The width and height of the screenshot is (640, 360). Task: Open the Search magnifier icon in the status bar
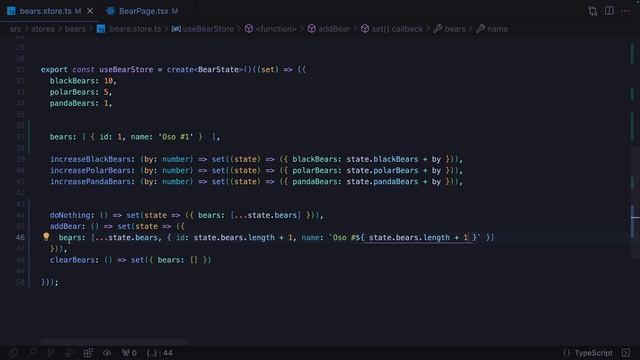coord(32,353)
